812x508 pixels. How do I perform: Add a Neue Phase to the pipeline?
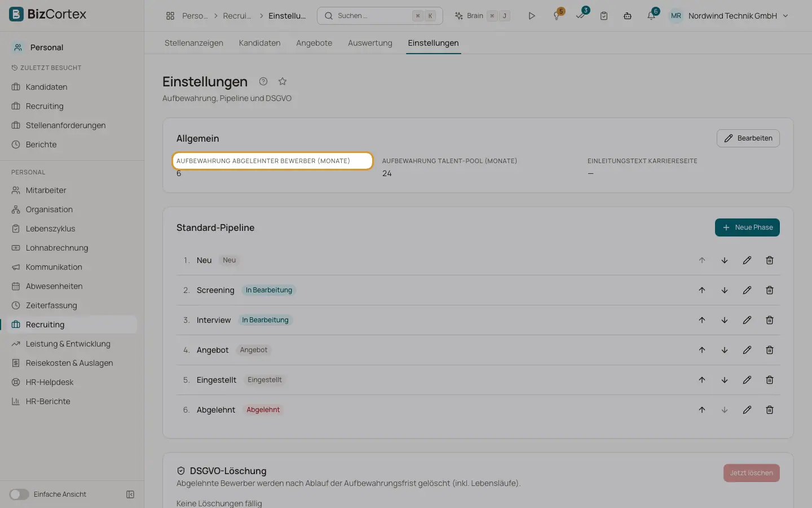[747, 227]
